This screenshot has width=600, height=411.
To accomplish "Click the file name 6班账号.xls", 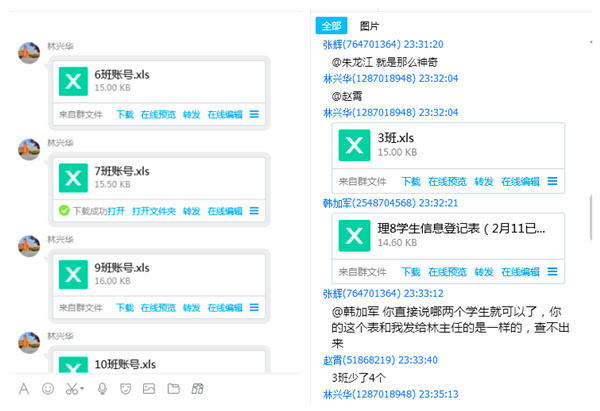I will click(122, 74).
